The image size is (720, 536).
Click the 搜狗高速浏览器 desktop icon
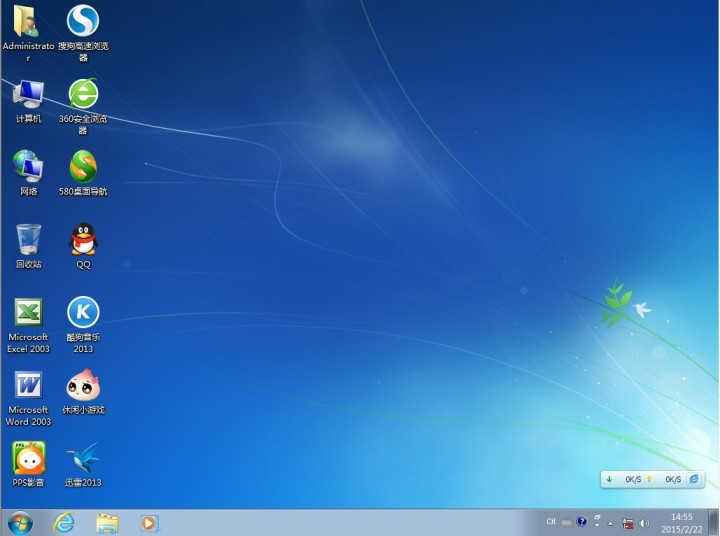click(83, 22)
